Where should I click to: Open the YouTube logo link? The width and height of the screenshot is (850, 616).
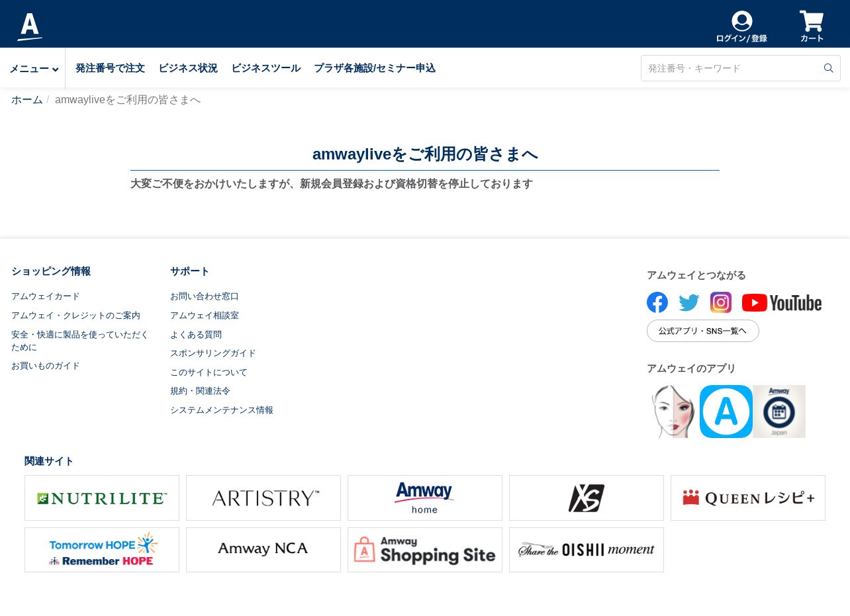pos(782,302)
